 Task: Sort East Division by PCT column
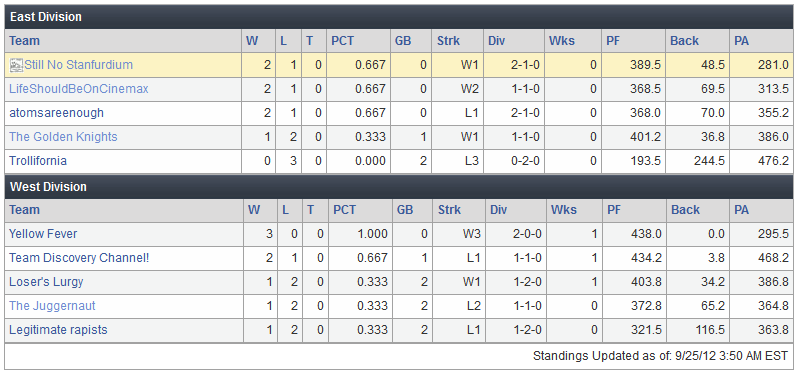click(343, 41)
